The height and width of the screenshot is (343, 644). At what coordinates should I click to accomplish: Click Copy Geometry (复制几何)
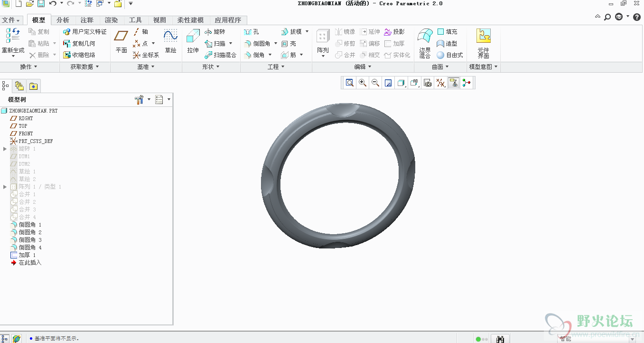pyautogui.click(x=79, y=44)
